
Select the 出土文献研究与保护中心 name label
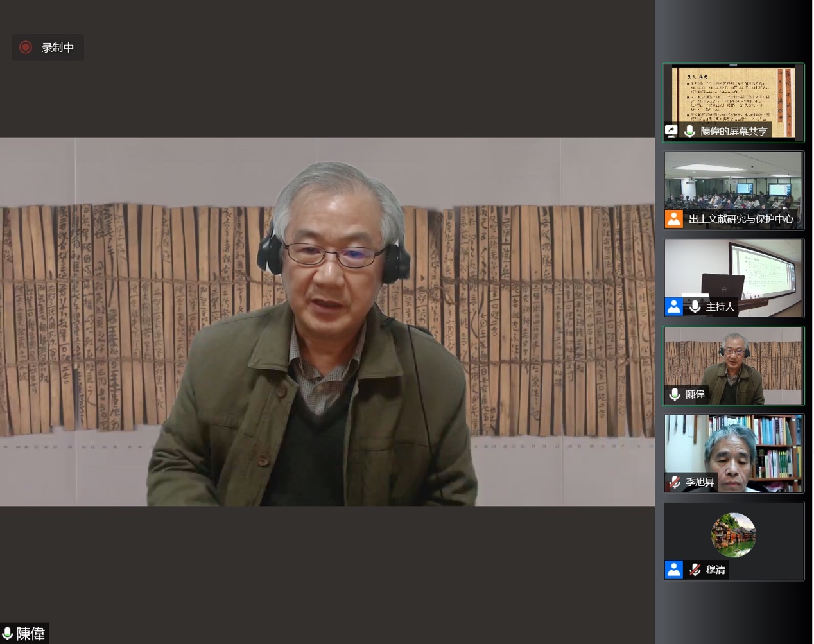coord(741,219)
